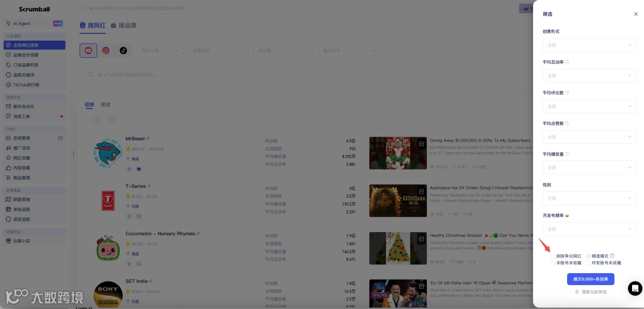Select the YouTube platform icon

(88, 51)
